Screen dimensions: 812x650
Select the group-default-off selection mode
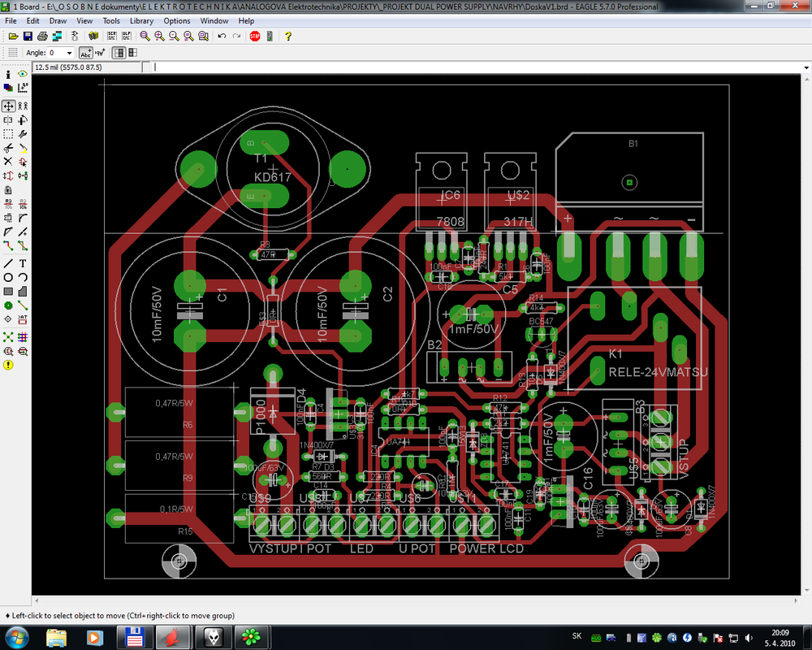click(x=133, y=52)
